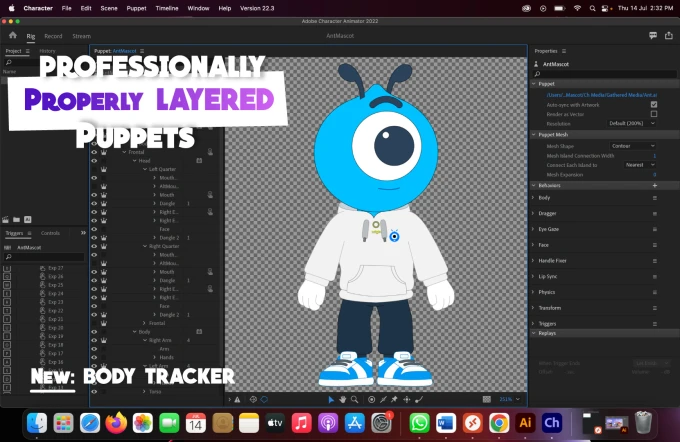Toggle the blue layer outline icon

click(264, 399)
